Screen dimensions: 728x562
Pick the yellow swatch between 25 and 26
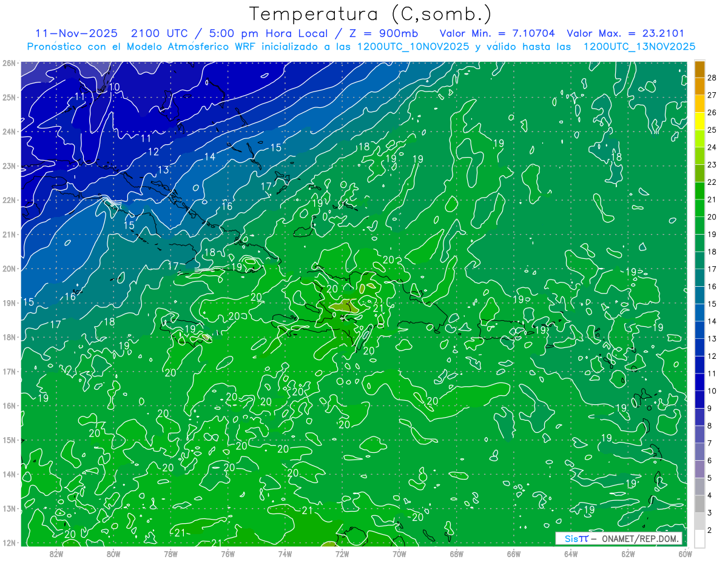700,121
